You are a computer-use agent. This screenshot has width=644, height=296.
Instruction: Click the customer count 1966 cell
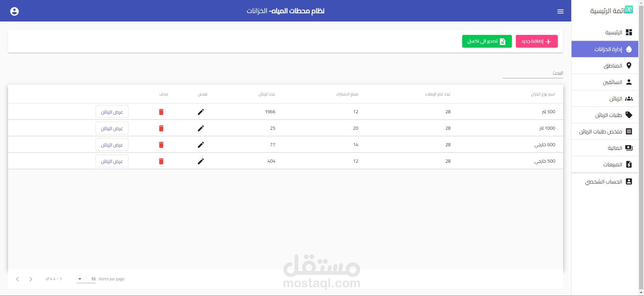pyautogui.click(x=270, y=112)
